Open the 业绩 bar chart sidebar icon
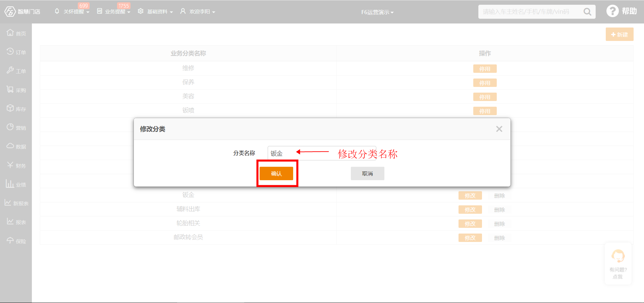This screenshot has height=303, width=644. pyautogui.click(x=10, y=184)
